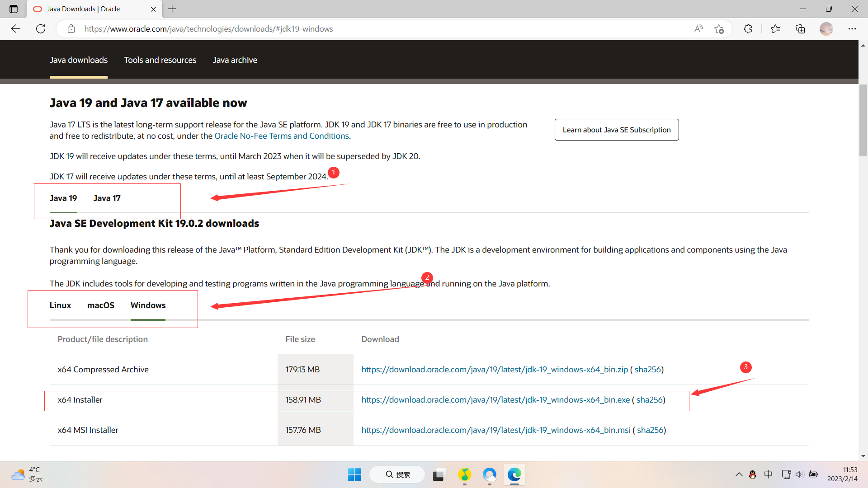Open Task View on the taskbar
The height and width of the screenshot is (488, 868).
pyautogui.click(x=438, y=475)
